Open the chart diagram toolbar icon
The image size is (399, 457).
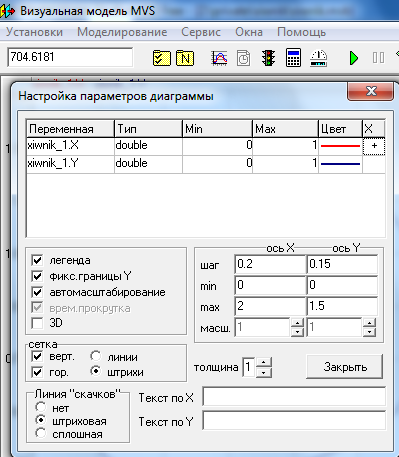pyautogui.click(x=219, y=58)
